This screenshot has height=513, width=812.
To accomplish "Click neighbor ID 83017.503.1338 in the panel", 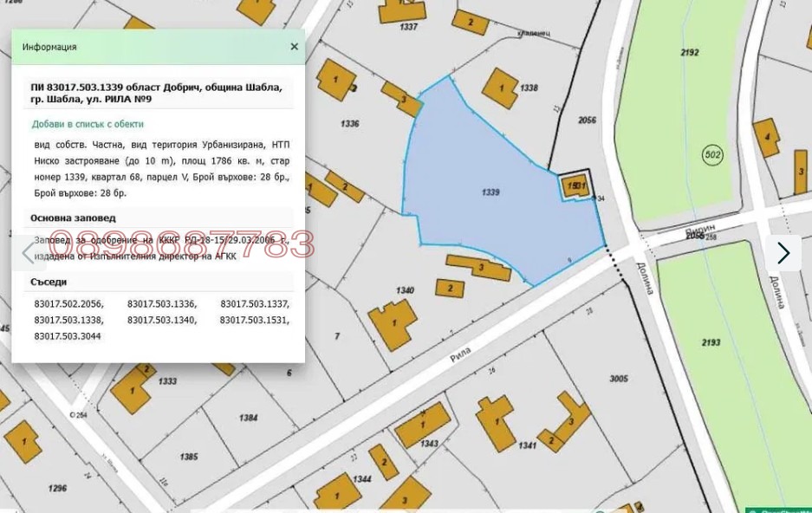I will 68,320.
